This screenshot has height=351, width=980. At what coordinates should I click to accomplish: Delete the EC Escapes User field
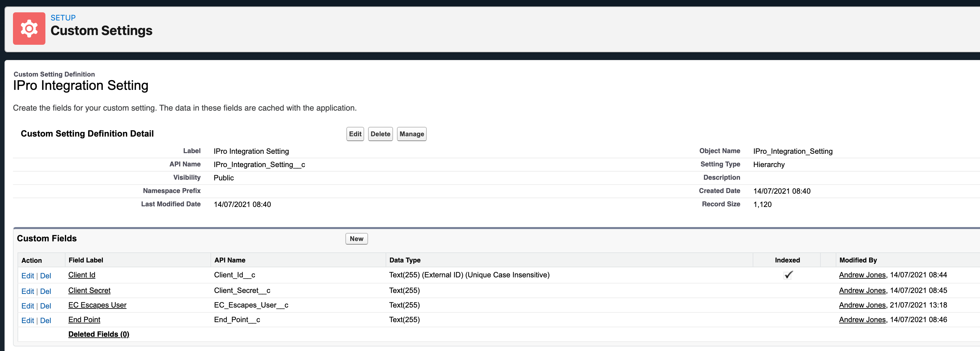pyautogui.click(x=45, y=306)
